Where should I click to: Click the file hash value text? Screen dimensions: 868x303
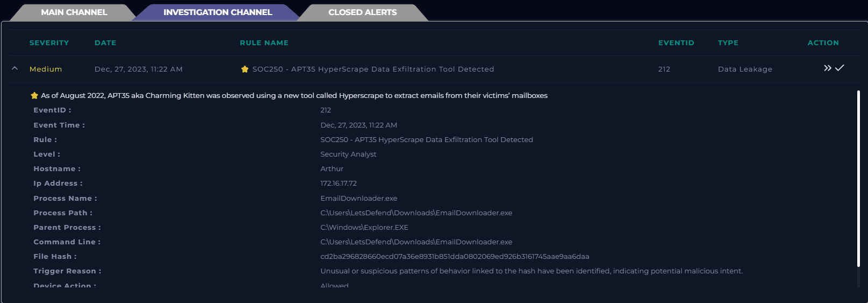pyautogui.click(x=454, y=256)
